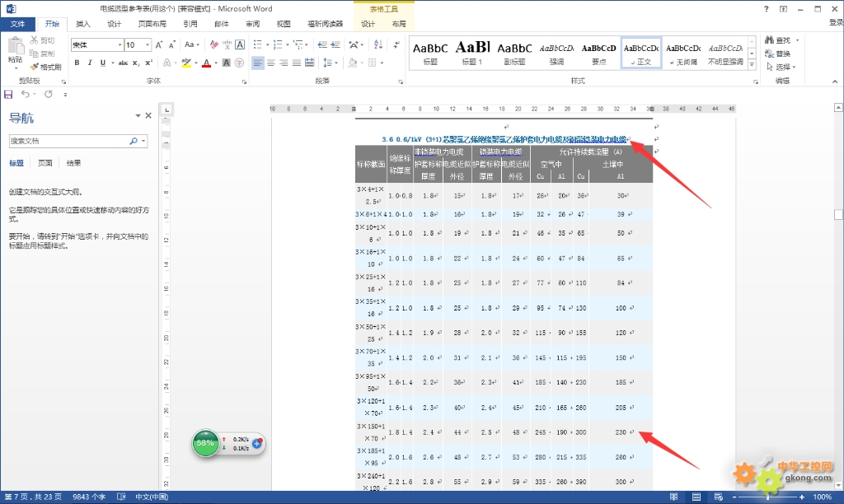Switch to the Review ribbon tab
Screen dimensions: 844x504
click(x=252, y=24)
